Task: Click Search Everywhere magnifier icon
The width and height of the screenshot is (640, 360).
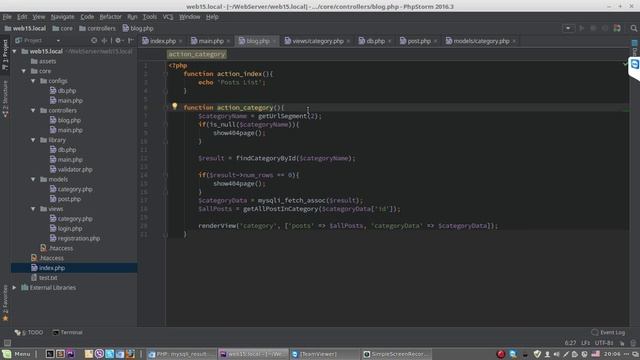Action: [633, 28]
